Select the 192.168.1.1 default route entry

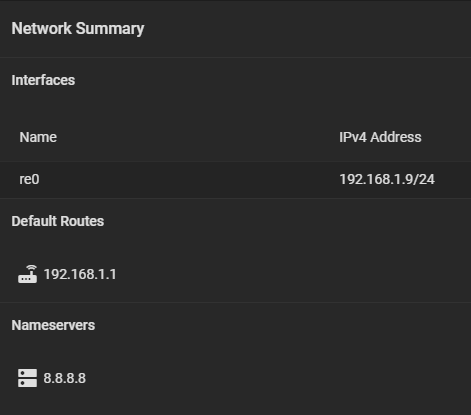[80, 274]
